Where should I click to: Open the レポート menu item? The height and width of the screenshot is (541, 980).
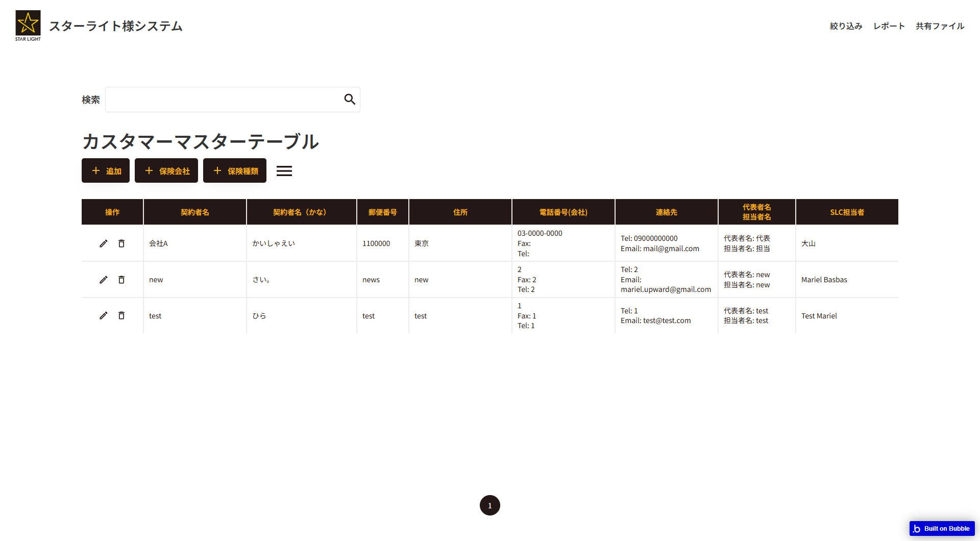point(888,26)
